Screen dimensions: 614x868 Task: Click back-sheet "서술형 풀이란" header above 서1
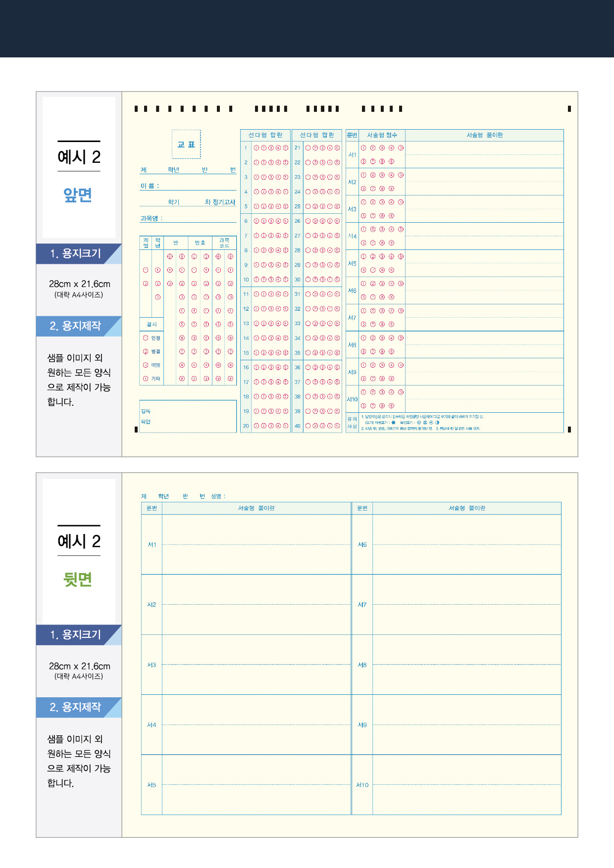[x=256, y=508]
